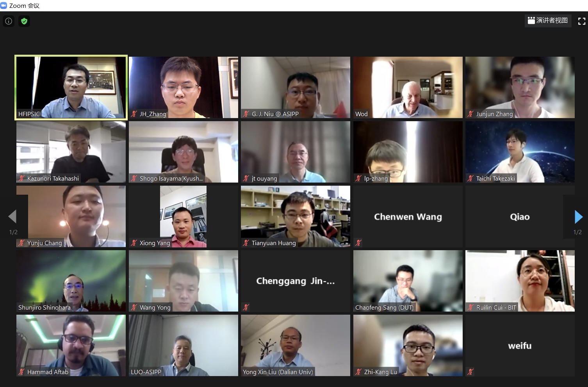Click the muted mic icon on Chenggang Jin's tile
This screenshot has height=387, width=588.
pyautogui.click(x=246, y=307)
